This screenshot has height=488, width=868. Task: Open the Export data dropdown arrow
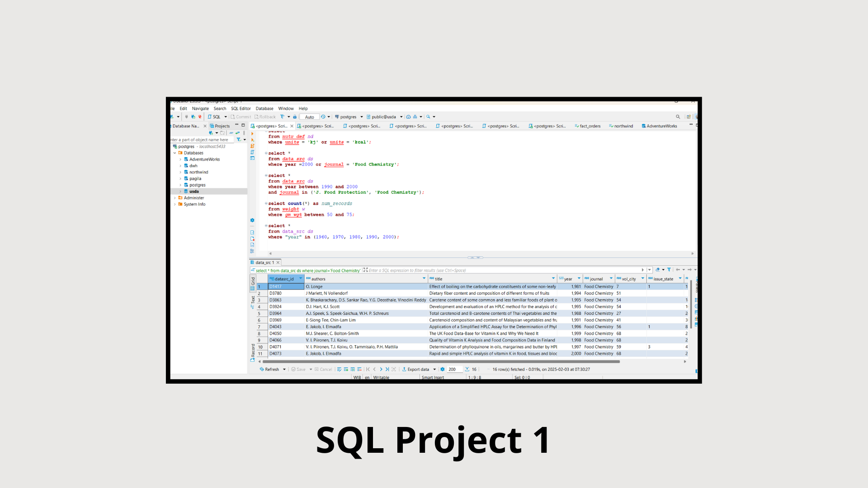point(434,370)
